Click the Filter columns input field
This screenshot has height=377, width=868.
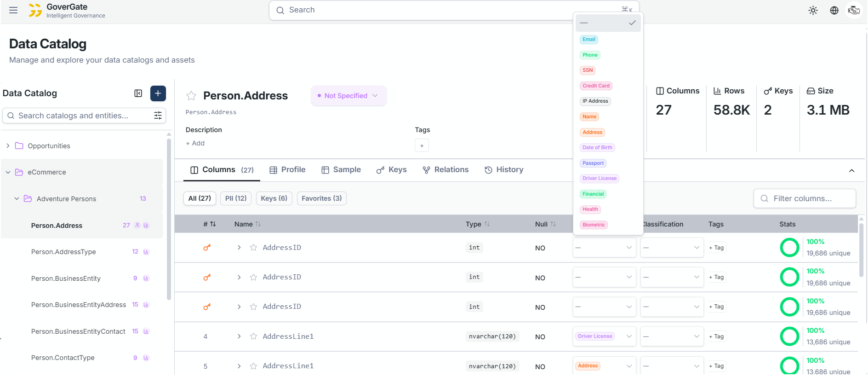(x=805, y=198)
